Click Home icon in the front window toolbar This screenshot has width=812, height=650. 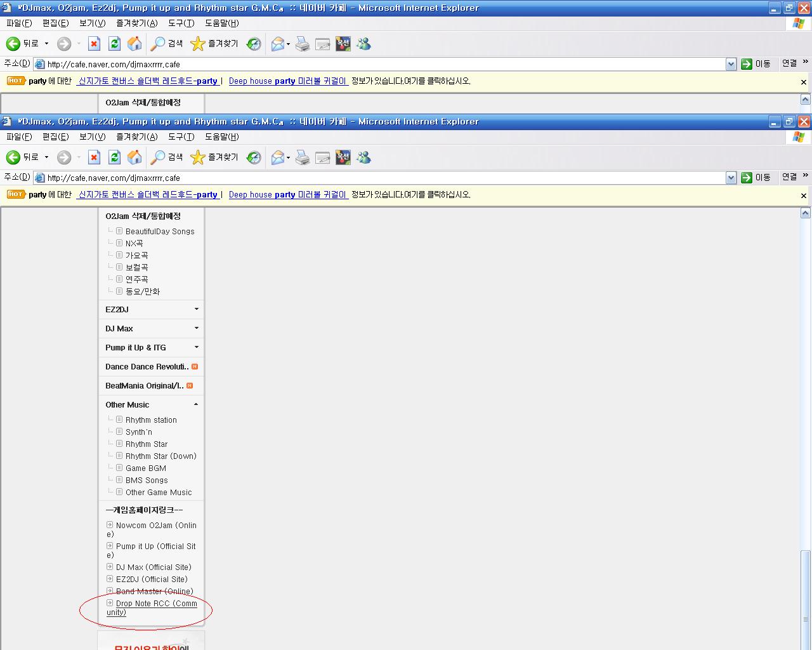pos(134,157)
